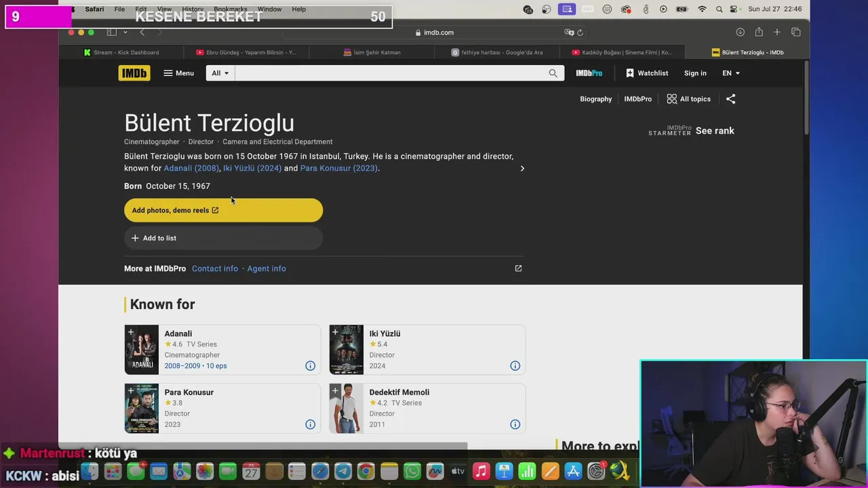This screenshot has height=488, width=868.
Task: Show info for Dedektif Memoli
Action: [515, 424]
